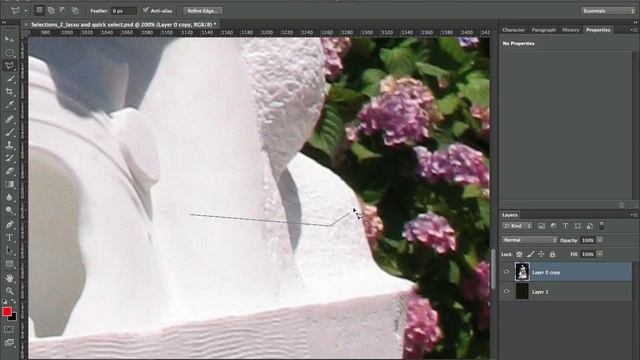
Task: Select the Rectangle shape tool
Action: pos(9,264)
